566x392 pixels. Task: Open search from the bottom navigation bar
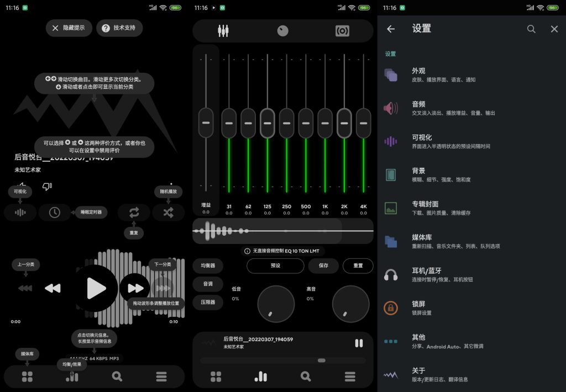pyautogui.click(x=117, y=377)
